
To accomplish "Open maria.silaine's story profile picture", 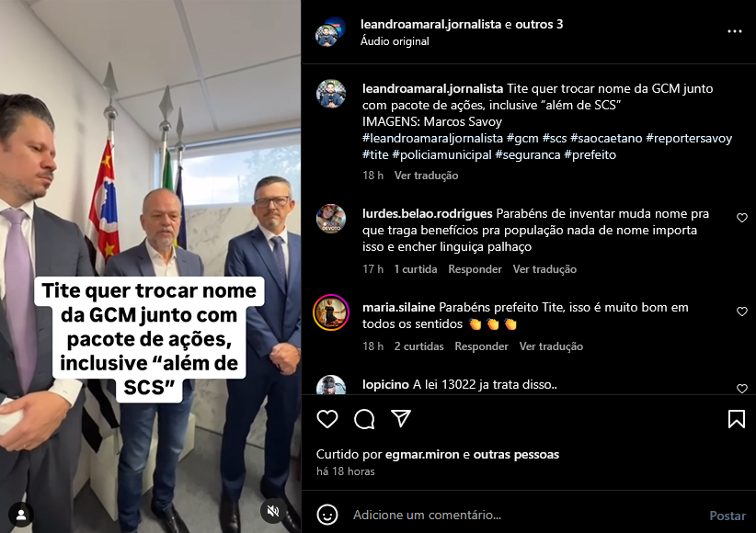I will [x=331, y=312].
